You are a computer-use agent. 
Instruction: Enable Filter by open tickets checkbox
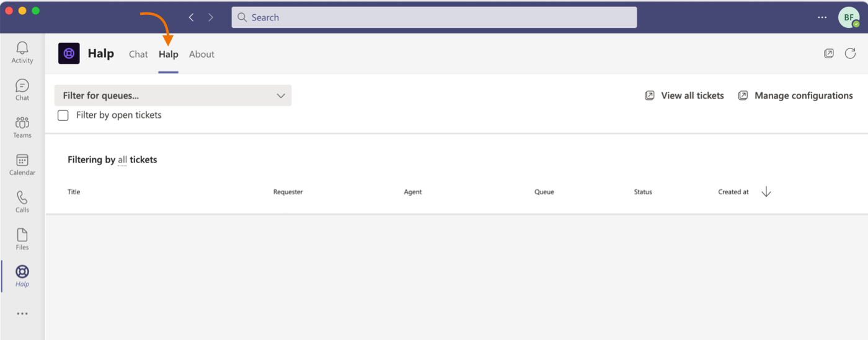pyautogui.click(x=63, y=115)
